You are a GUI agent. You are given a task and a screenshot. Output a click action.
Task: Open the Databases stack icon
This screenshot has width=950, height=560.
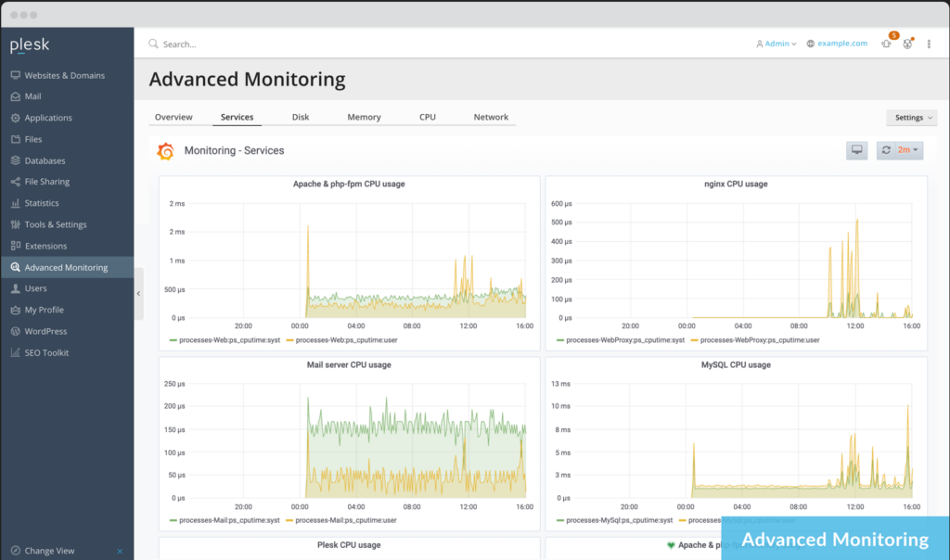15,160
